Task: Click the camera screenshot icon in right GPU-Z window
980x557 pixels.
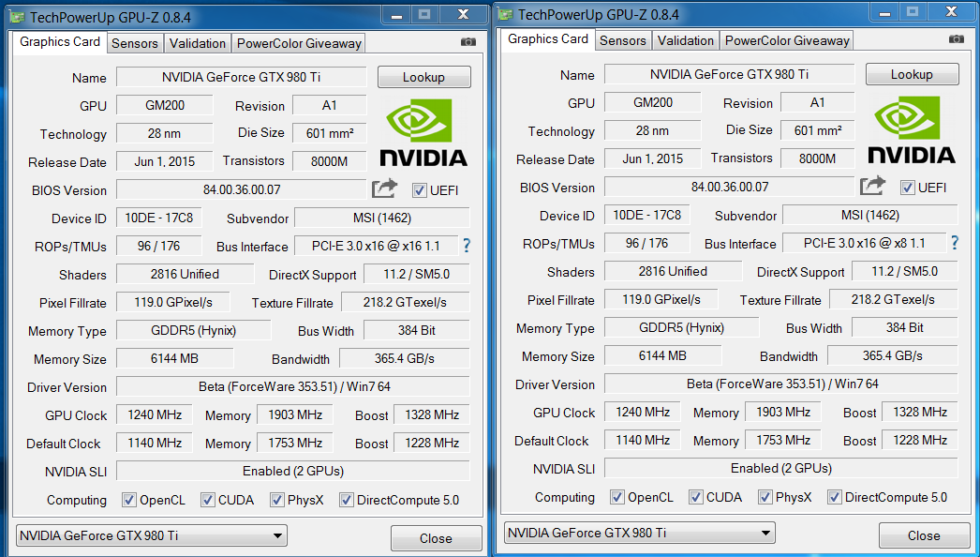Action: 957,38
